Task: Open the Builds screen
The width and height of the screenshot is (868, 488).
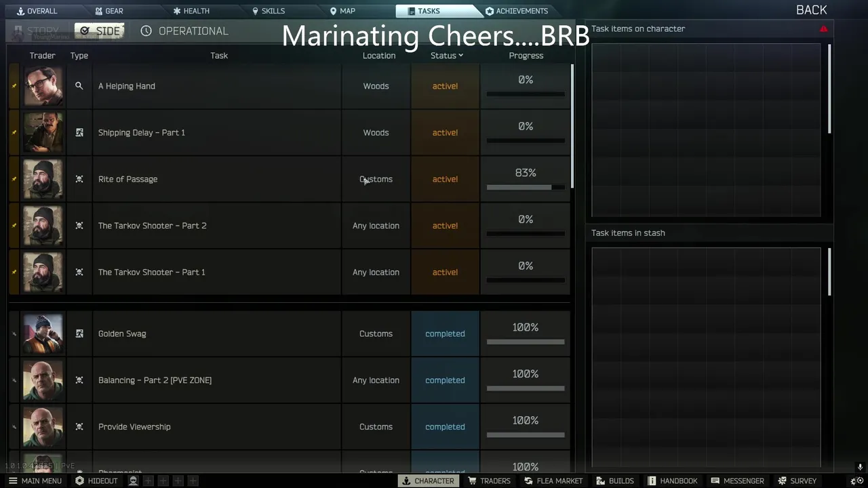Action: coord(615,481)
